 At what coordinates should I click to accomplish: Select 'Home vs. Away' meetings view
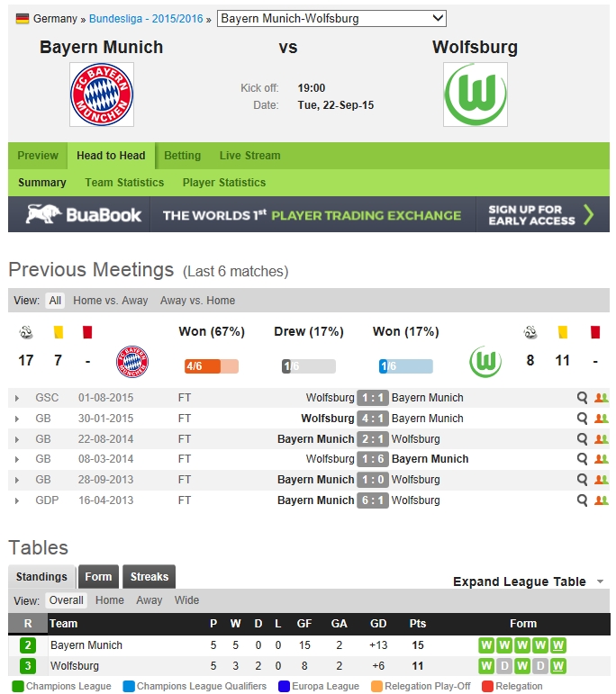(x=111, y=301)
